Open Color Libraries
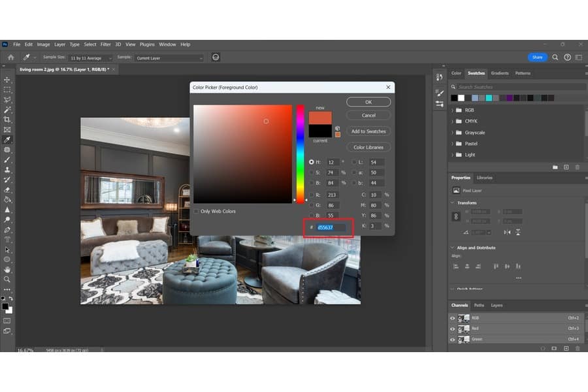The width and height of the screenshot is (588, 392). pos(368,148)
